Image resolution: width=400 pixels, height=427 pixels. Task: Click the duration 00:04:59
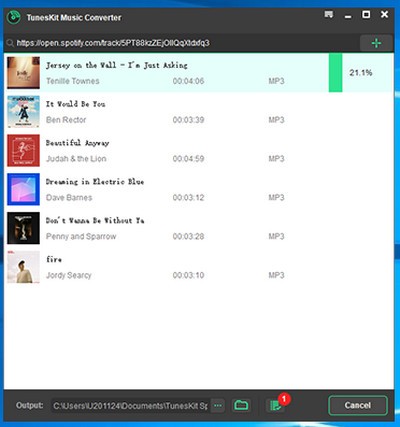click(x=188, y=159)
